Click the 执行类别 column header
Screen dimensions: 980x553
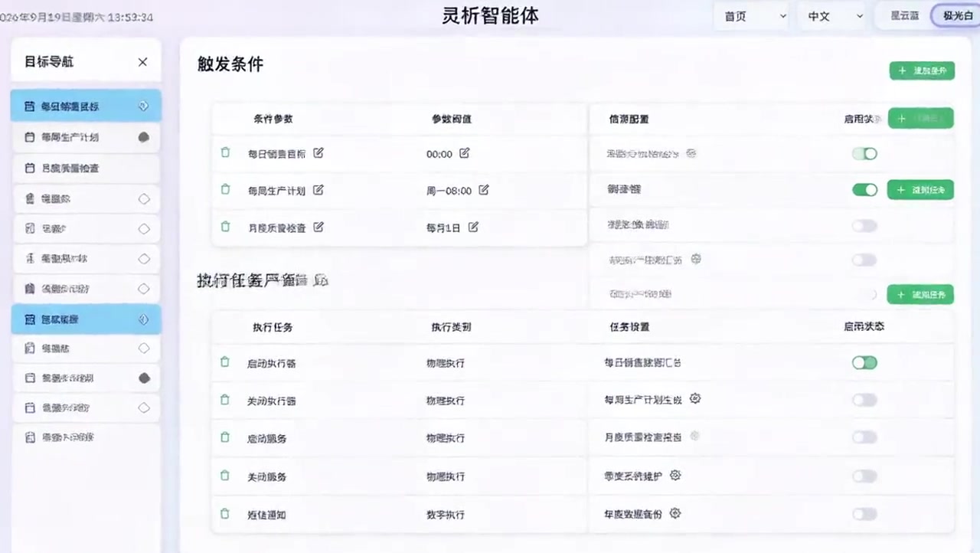coord(451,327)
